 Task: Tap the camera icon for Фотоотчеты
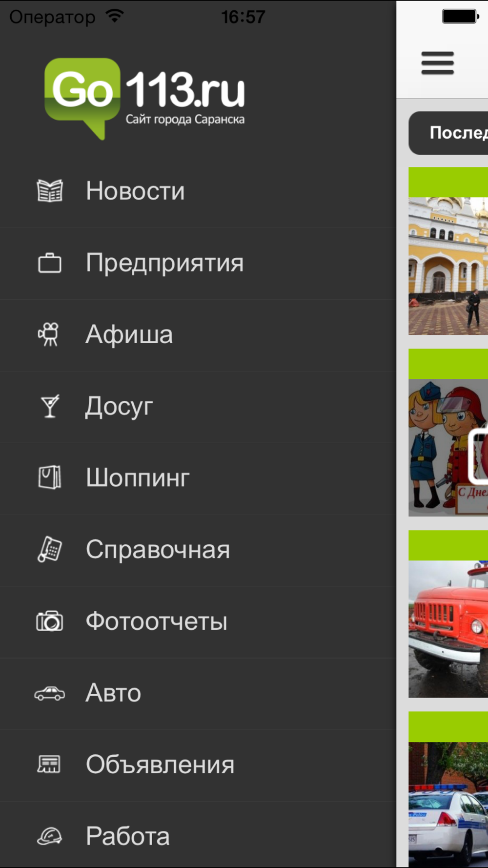pos(50,621)
